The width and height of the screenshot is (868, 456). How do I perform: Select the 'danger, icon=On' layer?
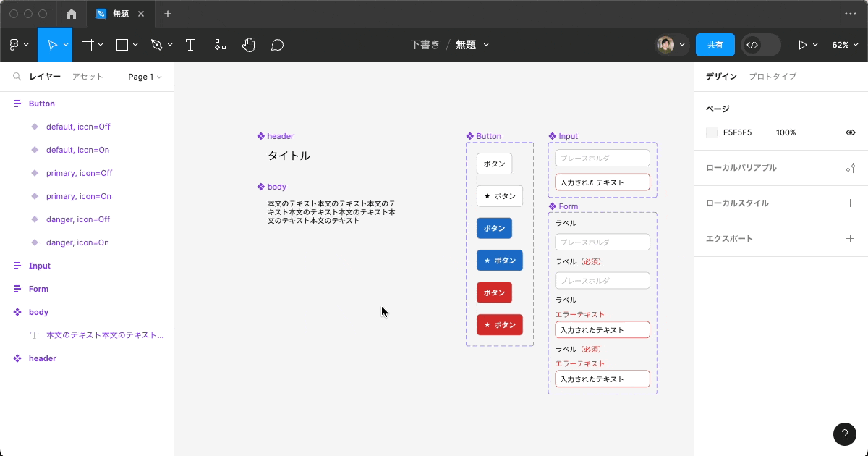pos(77,242)
